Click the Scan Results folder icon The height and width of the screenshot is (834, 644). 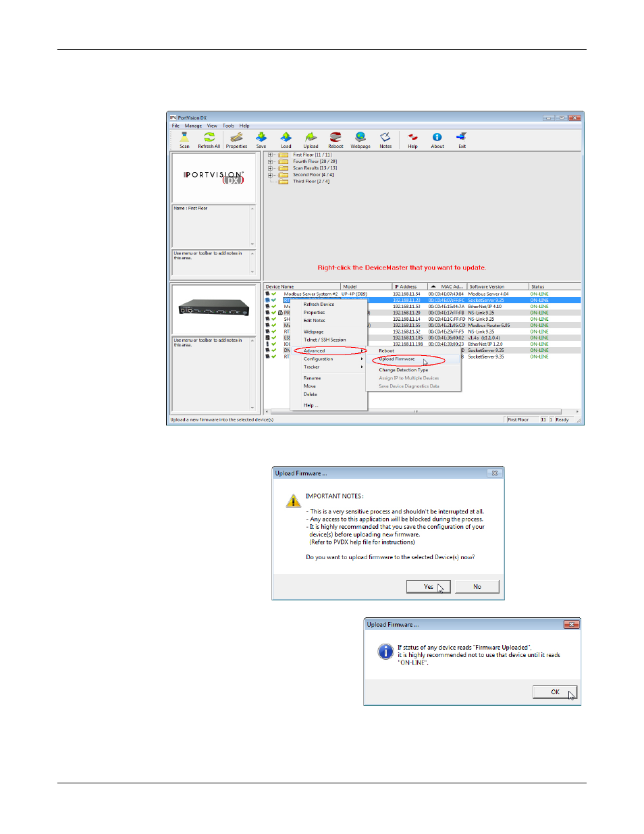pyautogui.click(x=284, y=168)
